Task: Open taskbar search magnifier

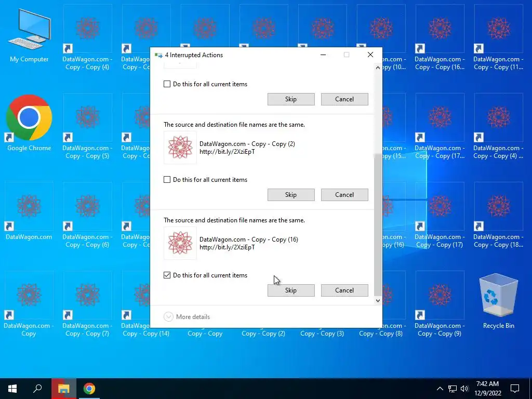Action: [x=37, y=389]
